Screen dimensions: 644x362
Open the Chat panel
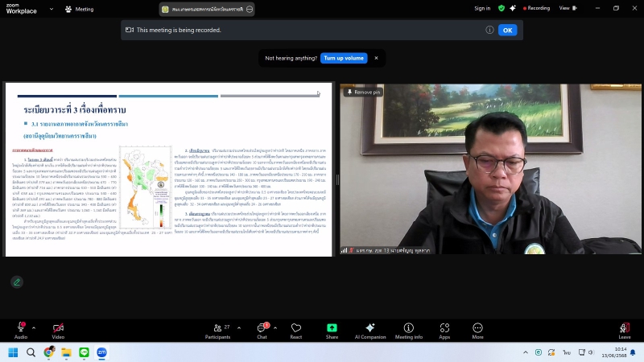point(262,329)
